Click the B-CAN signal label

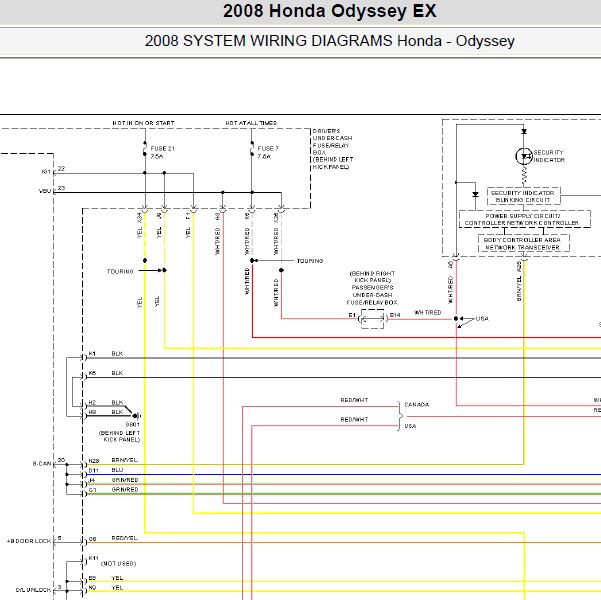(x=42, y=463)
